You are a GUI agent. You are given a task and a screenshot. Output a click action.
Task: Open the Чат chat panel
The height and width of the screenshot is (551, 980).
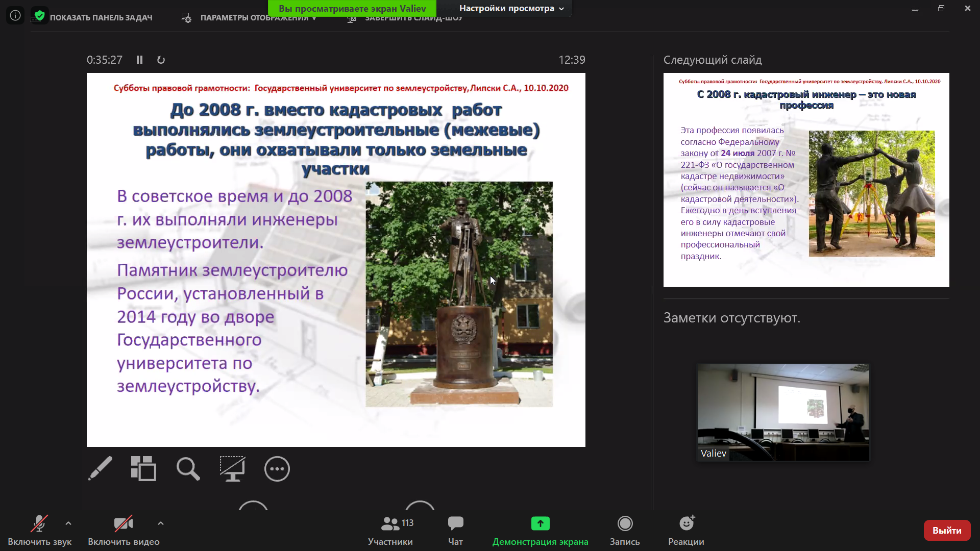(455, 531)
